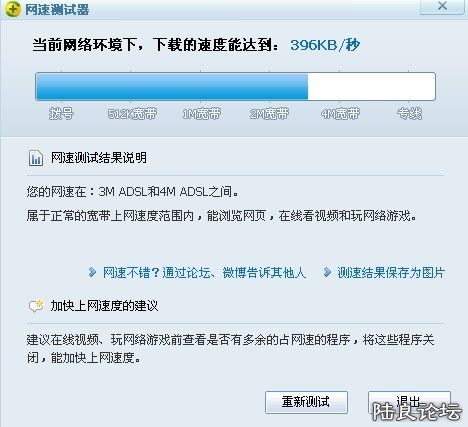Click the 4M宽带 scale label

(x=340, y=114)
